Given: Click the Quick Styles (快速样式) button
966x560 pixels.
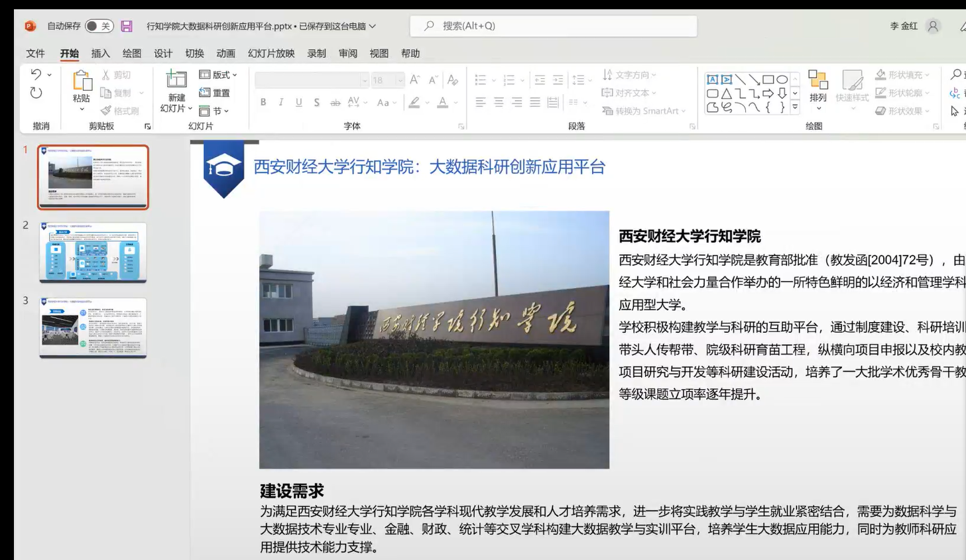Looking at the screenshot, I should click(852, 90).
